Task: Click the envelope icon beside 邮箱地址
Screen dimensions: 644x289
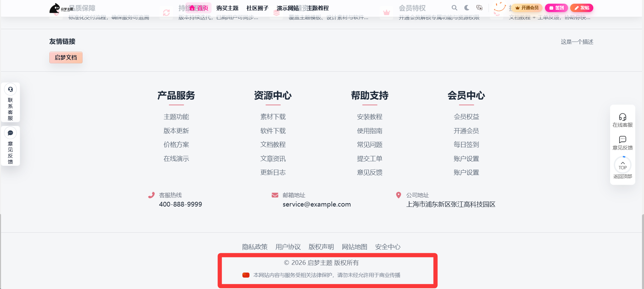Action: [x=275, y=195]
